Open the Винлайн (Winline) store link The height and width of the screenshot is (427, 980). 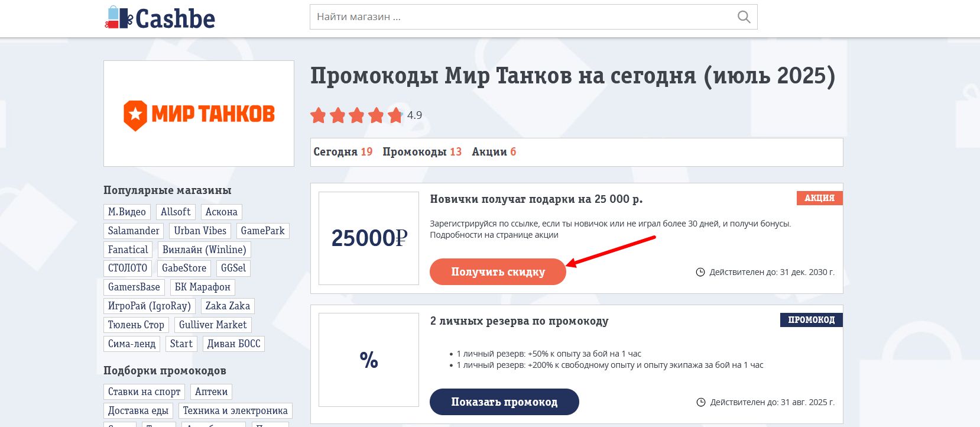click(x=205, y=250)
